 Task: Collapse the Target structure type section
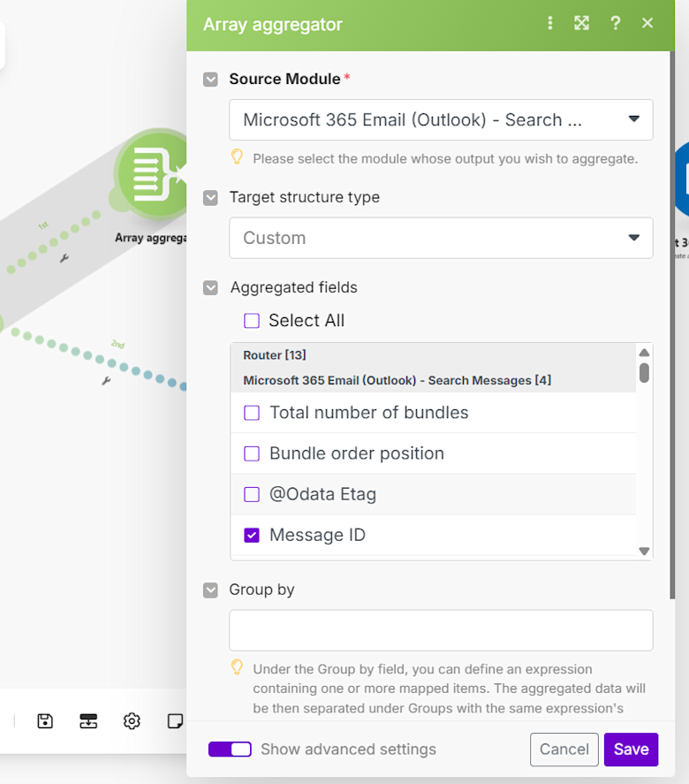click(210, 197)
